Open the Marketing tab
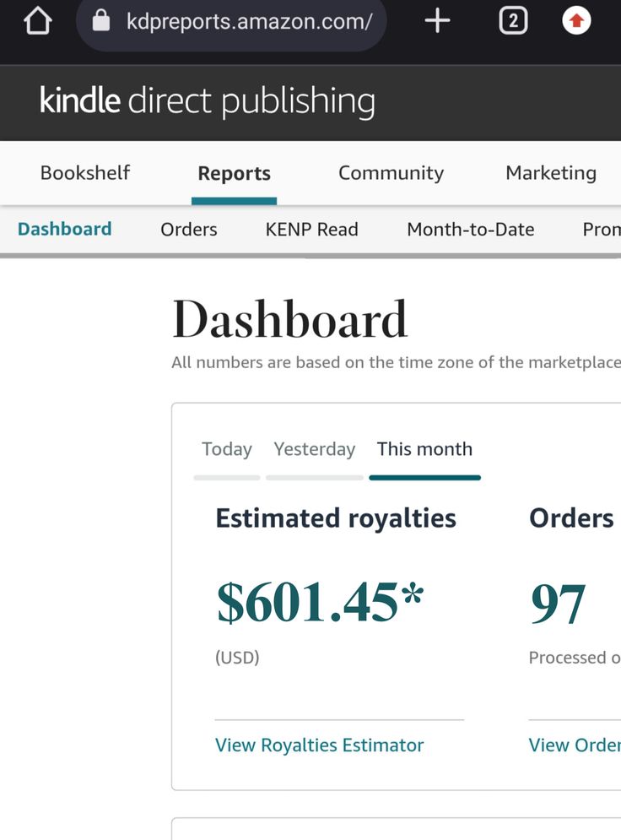Viewport: 621px width, 840px height. [550, 173]
